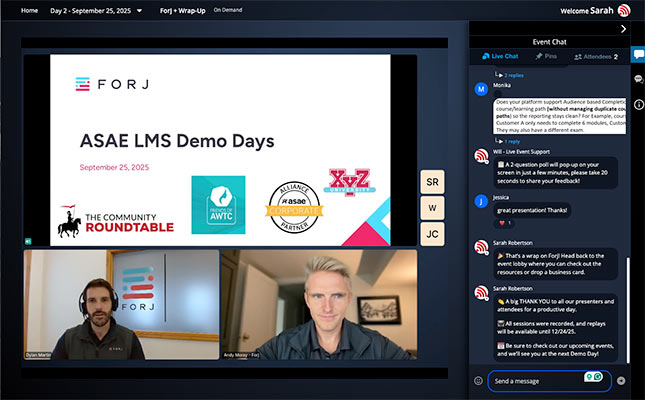The width and height of the screenshot is (645, 400).
Task: Click the 'That's a wrap on Forj' message
Action: tap(555, 264)
